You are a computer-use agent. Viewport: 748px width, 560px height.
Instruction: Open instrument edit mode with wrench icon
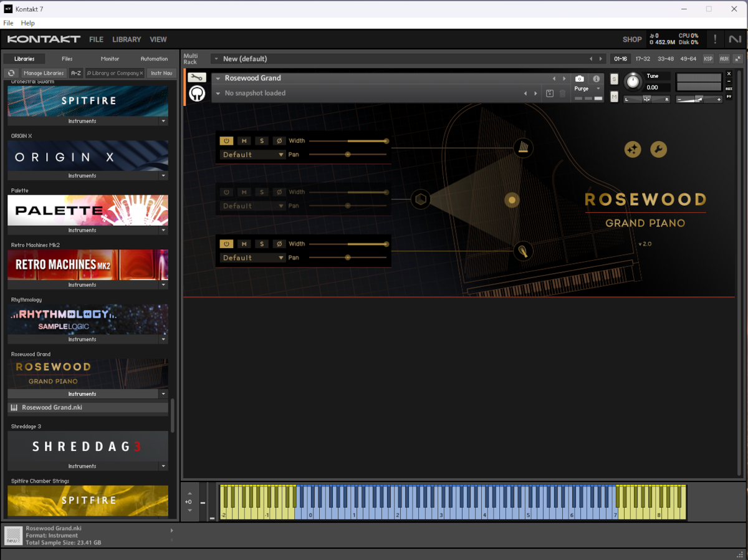click(197, 78)
